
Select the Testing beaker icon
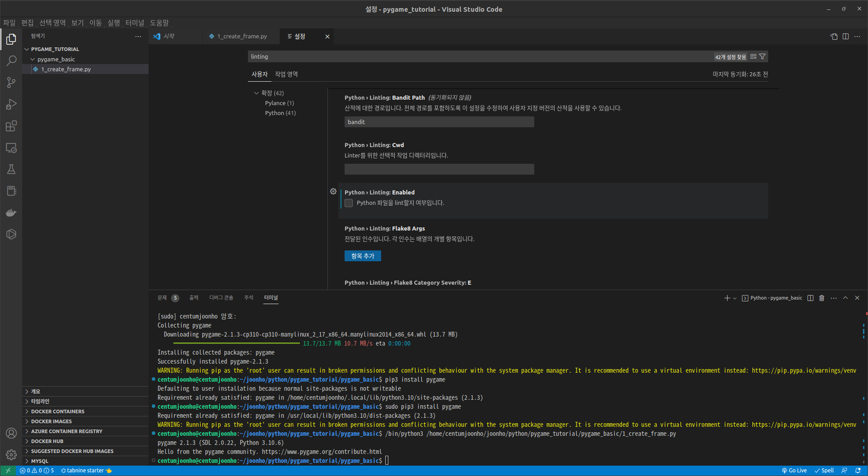[x=11, y=169]
